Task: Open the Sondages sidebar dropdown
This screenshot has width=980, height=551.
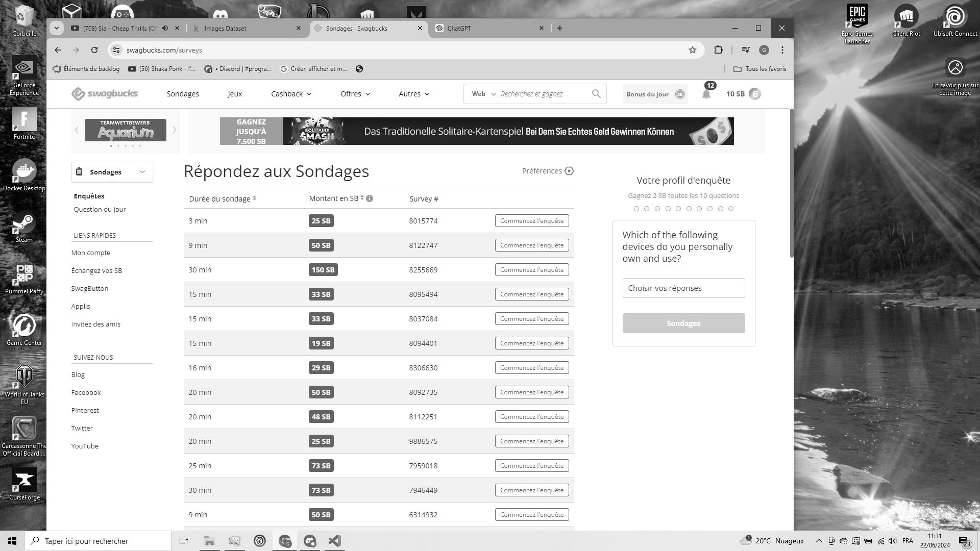Action: coord(112,172)
